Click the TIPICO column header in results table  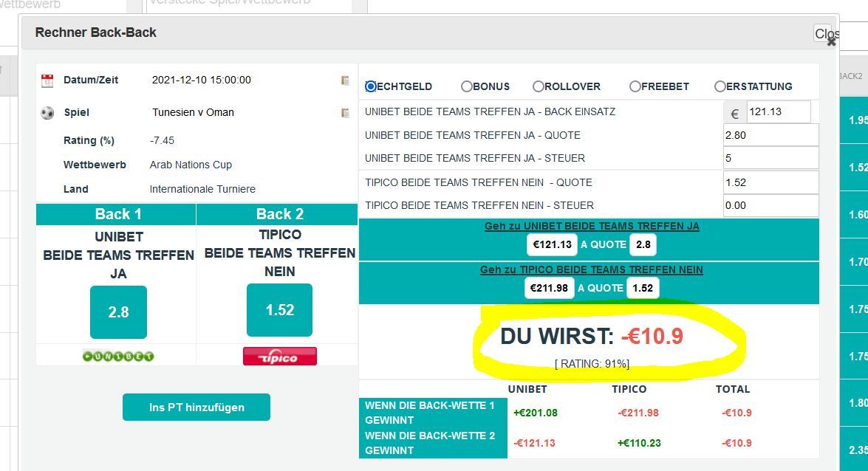(x=629, y=389)
